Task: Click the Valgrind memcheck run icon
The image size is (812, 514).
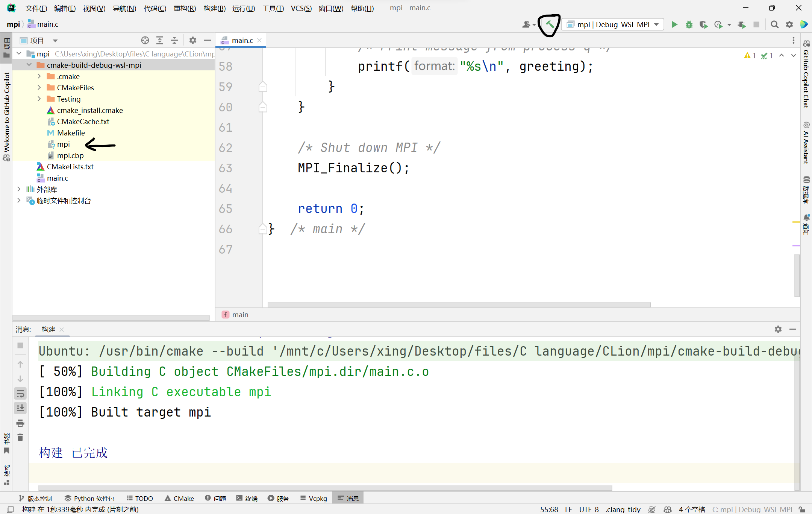Action: [x=741, y=24]
